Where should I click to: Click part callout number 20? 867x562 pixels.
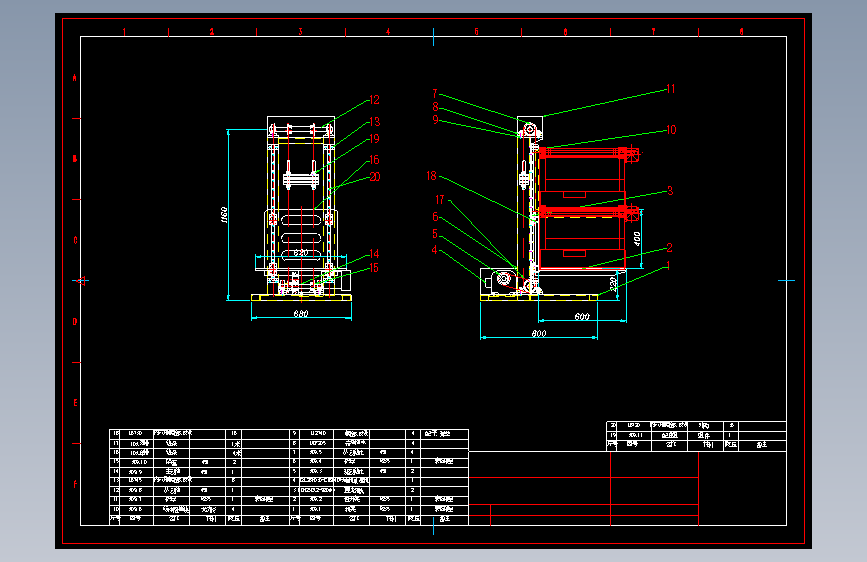click(375, 177)
